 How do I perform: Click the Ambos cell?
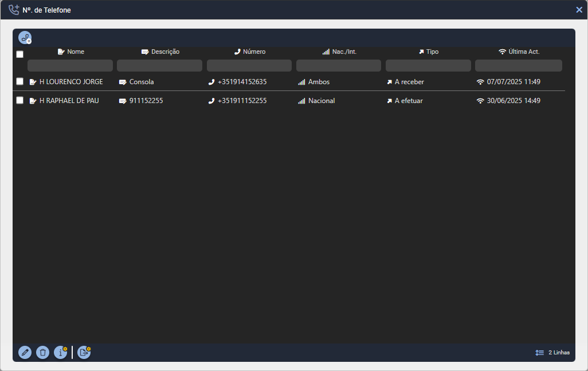319,82
